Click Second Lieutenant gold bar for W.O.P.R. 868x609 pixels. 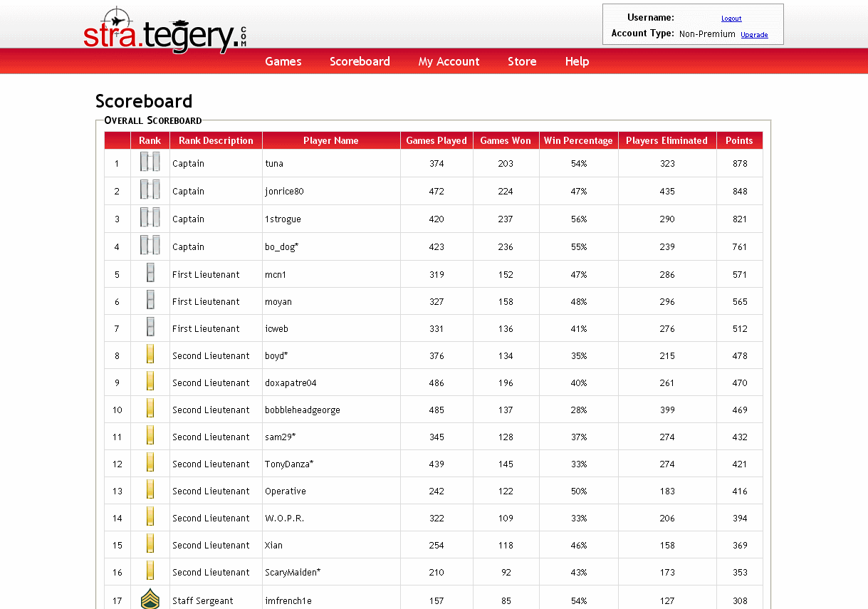[150, 517]
